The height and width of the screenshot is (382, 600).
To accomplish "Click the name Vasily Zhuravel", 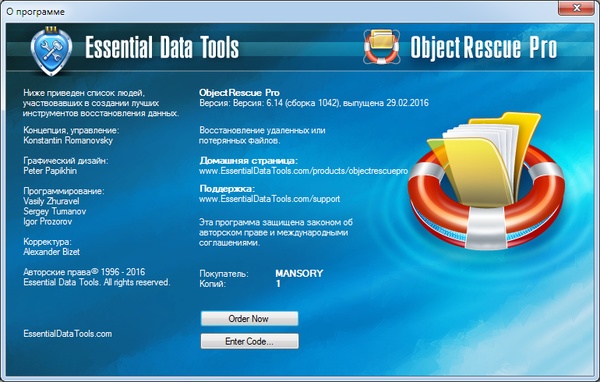I will [x=51, y=201].
